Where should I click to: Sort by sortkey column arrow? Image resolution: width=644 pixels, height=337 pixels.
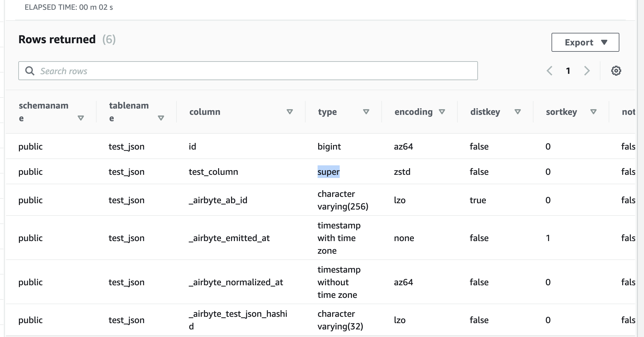coord(593,112)
